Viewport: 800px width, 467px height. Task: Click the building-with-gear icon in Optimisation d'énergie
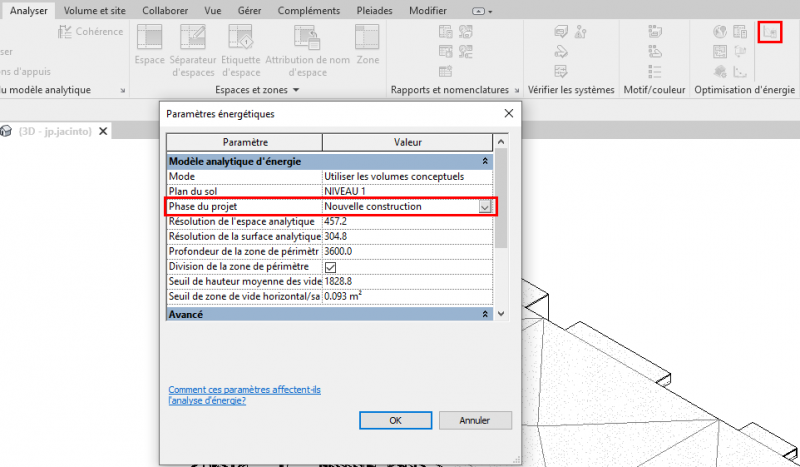720,71
